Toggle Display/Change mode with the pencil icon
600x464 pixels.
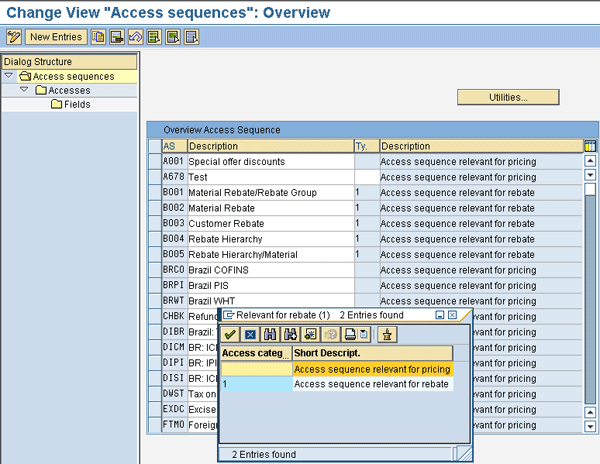[x=14, y=37]
